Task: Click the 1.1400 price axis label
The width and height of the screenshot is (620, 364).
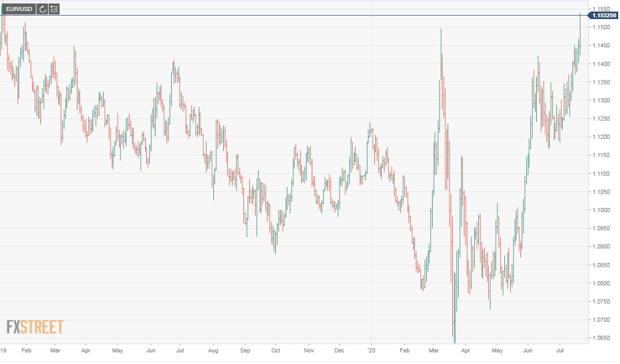Action: click(x=600, y=64)
